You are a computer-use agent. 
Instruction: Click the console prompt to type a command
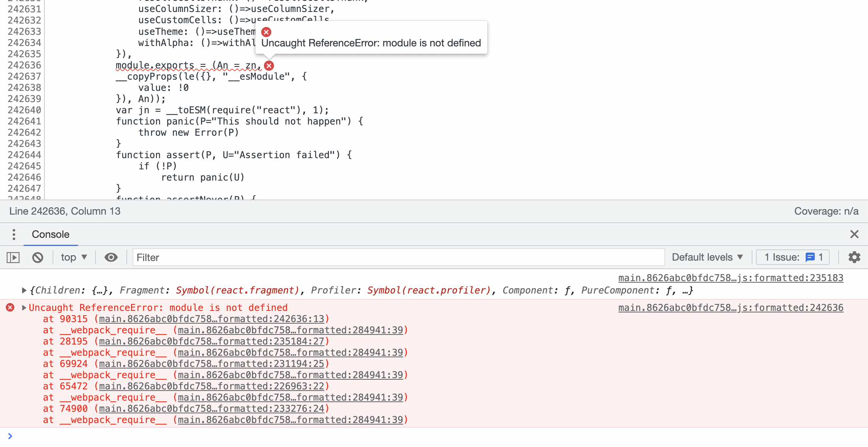pyautogui.click(x=155, y=436)
